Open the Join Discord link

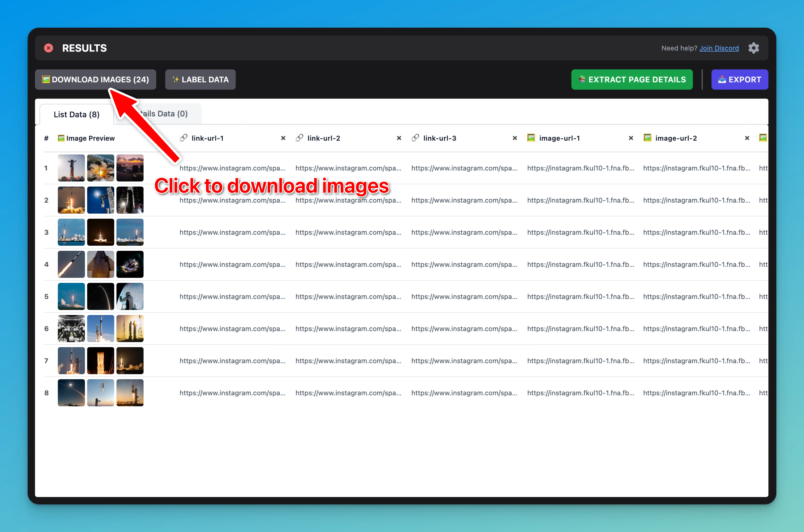click(719, 48)
